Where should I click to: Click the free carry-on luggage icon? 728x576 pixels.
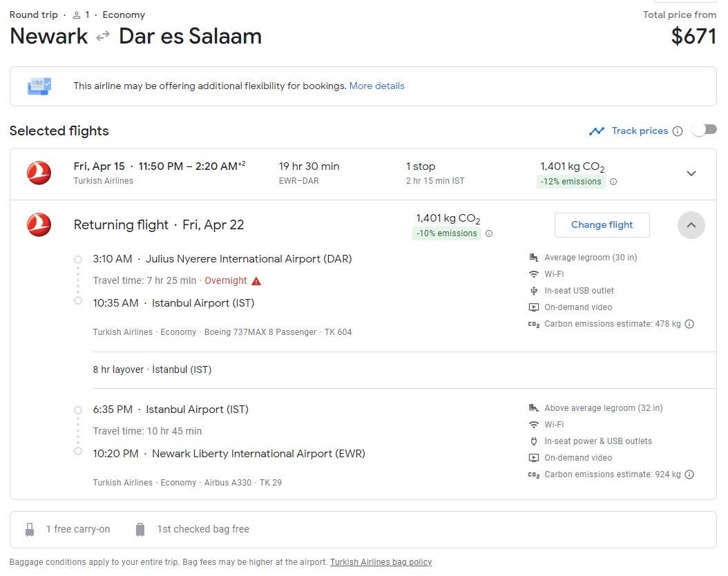point(30,530)
